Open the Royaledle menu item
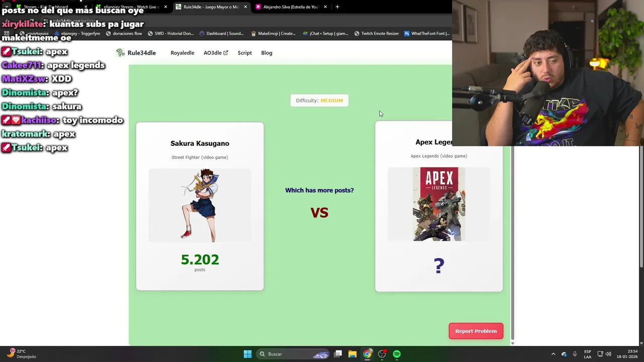 [182, 53]
